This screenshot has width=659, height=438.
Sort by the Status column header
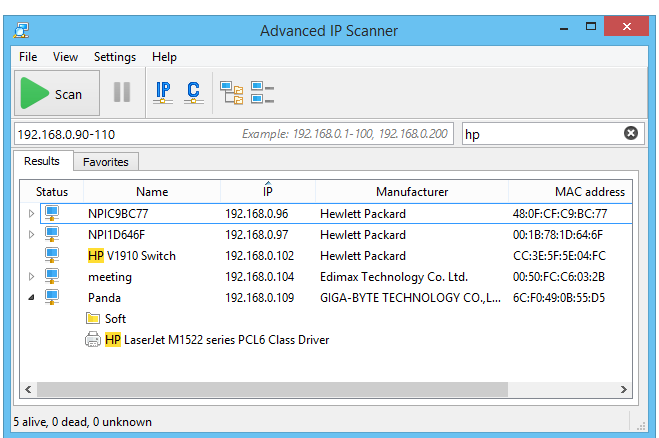(x=52, y=192)
